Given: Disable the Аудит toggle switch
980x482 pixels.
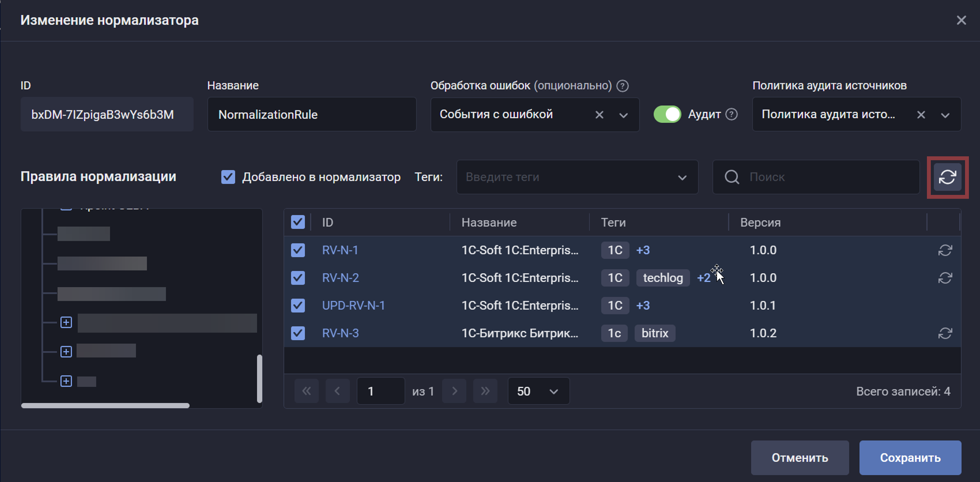Looking at the screenshot, I should tap(667, 114).
